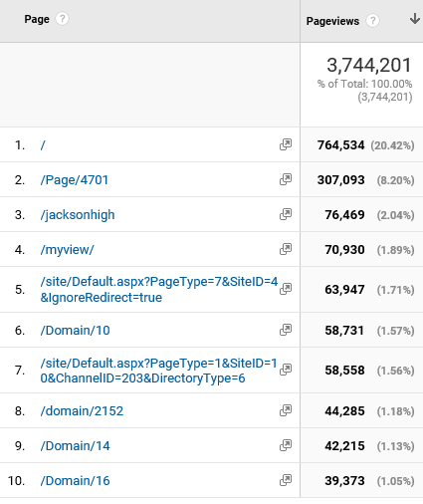Image resolution: width=423 pixels, height=504 pixels.
Task: Toggle Pageviews sort order arrow
Action: coord(414,19)
